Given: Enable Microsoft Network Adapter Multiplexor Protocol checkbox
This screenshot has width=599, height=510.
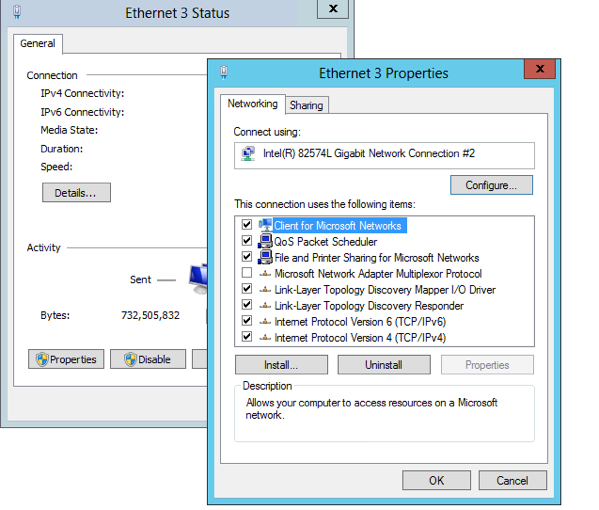Looking at the screenshot, I should point(247,273).
